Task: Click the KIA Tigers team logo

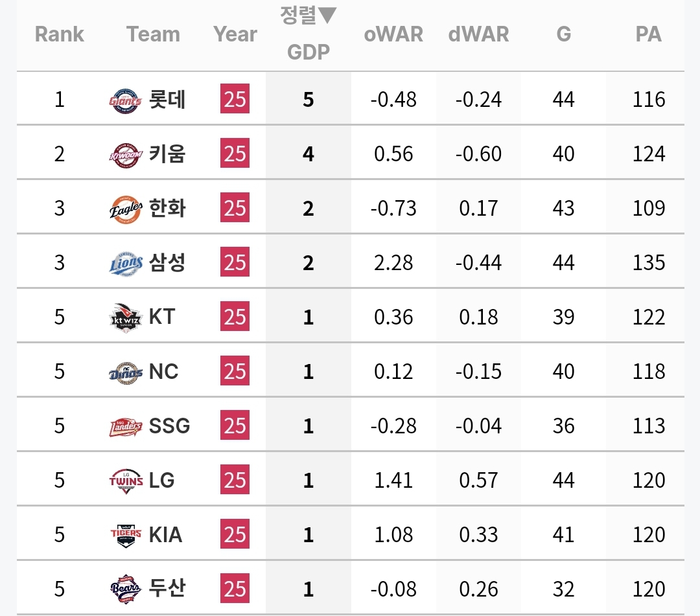Action: pyautogui.click(x=126, y=535)
